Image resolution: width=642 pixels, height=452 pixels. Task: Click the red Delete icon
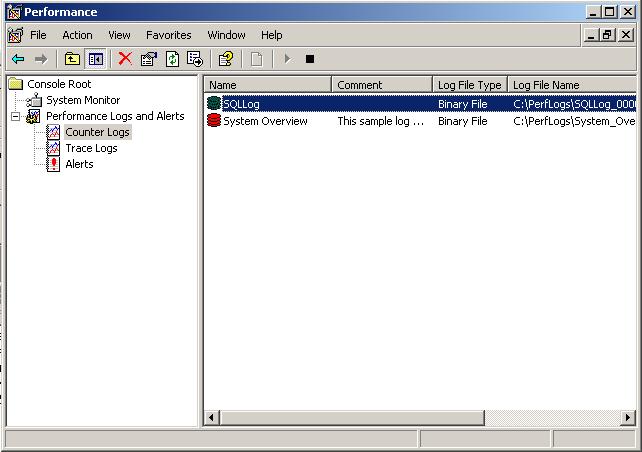125,59
